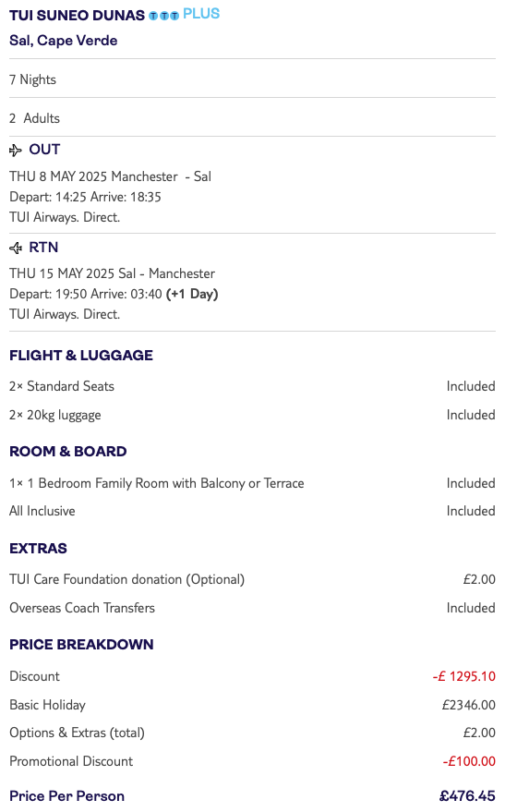505x812 pixels.
Task: Click the Price Per Person total £476.45
Action: click(x=467, y=796)
